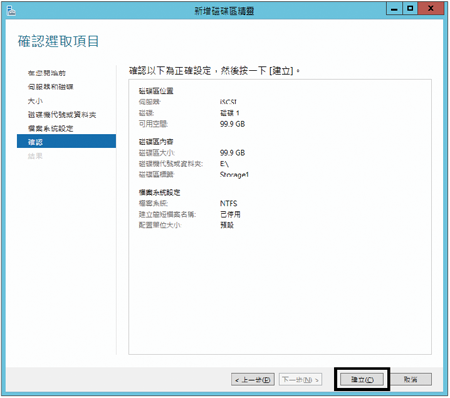Open 檔案系統設定 step in the left sidebar

50,128
